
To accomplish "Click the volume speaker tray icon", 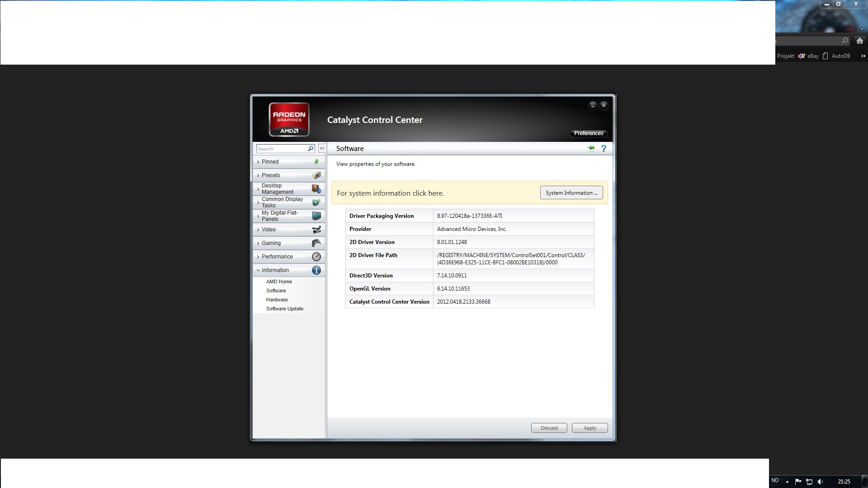I will coord(821,482).
